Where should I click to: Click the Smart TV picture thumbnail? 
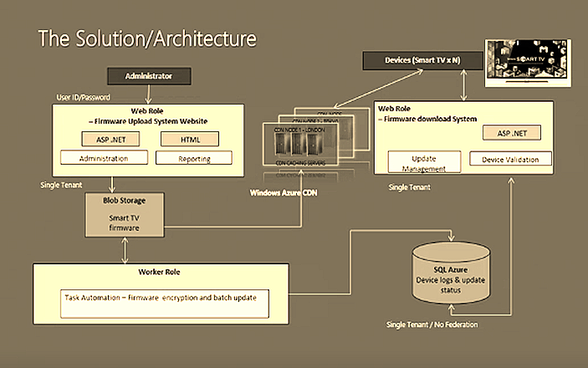coord(528,63)
